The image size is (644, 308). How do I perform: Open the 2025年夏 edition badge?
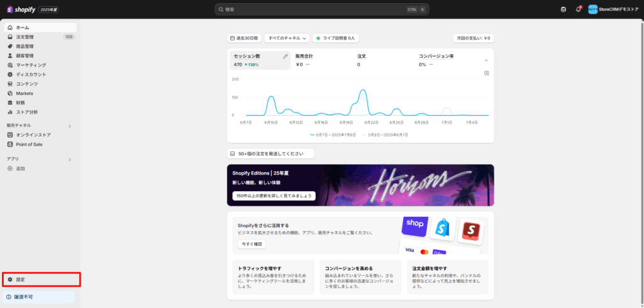tap(48, 9)
